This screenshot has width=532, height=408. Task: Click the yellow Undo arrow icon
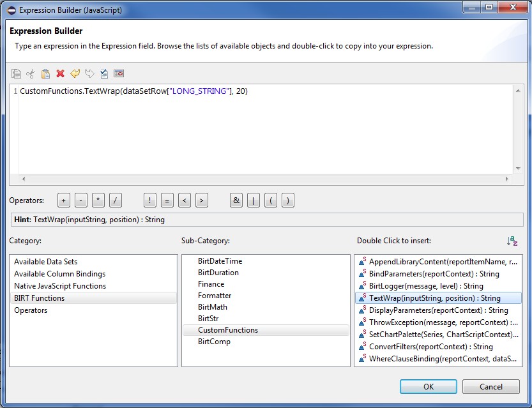(x=75, y=74)
